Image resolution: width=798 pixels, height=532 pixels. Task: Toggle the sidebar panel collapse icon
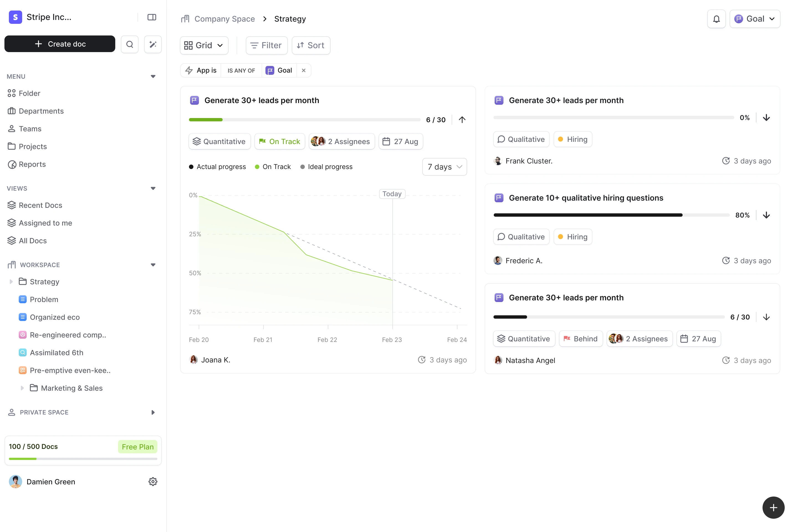tap(152, 17)
